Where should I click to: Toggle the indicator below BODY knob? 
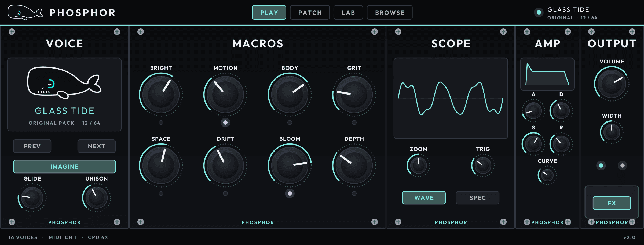click(x=290, y=122)
